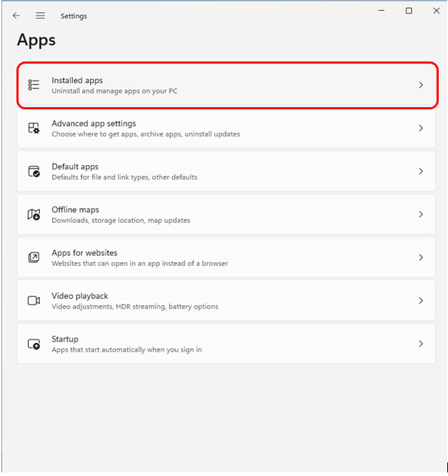Viewport: 448px width, 476px height.
Task: Click the Offline maps icon
Action: (x=34, y=214)
